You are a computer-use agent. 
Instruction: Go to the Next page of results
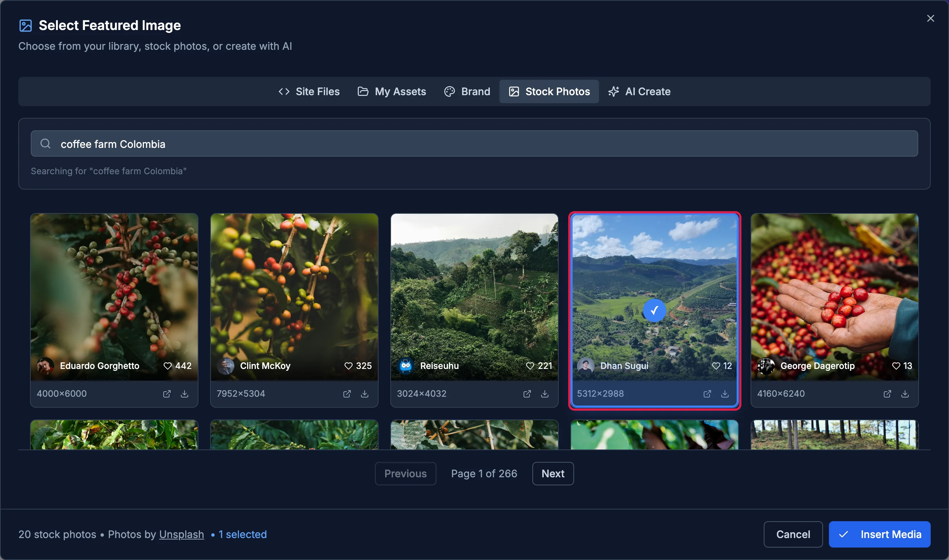pos(552,473)
